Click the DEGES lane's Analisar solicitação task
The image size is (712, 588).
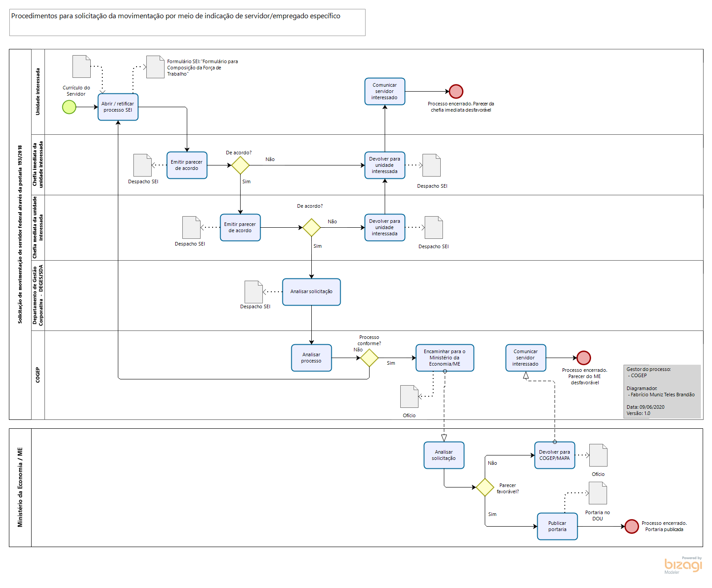point(311,292)
